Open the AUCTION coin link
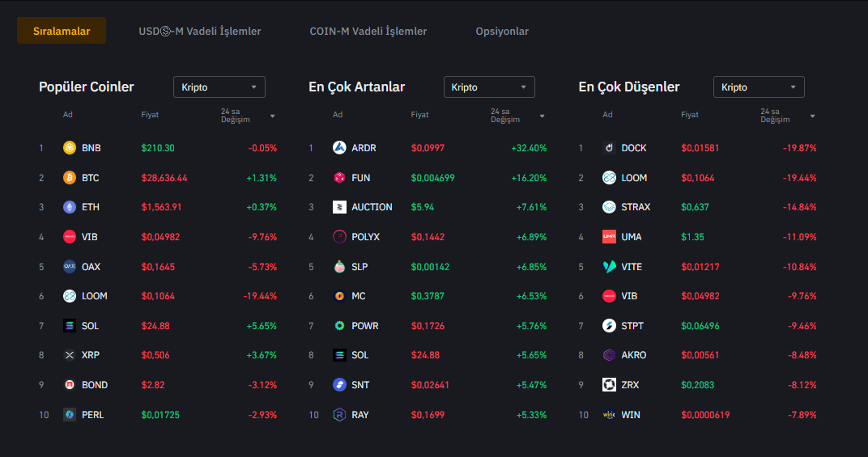This screenshot has height=457, width=868. click(x=372, y=207)
